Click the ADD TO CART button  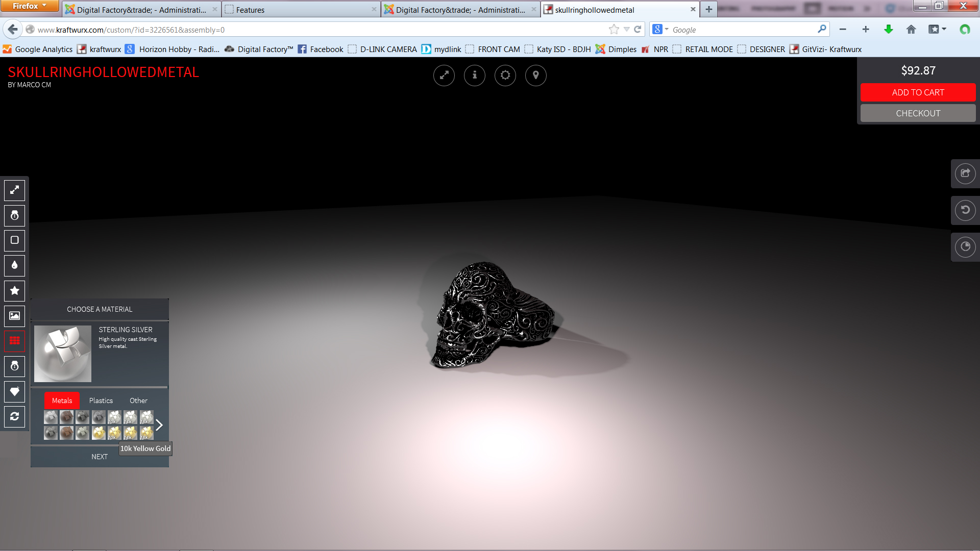[918, 92]
